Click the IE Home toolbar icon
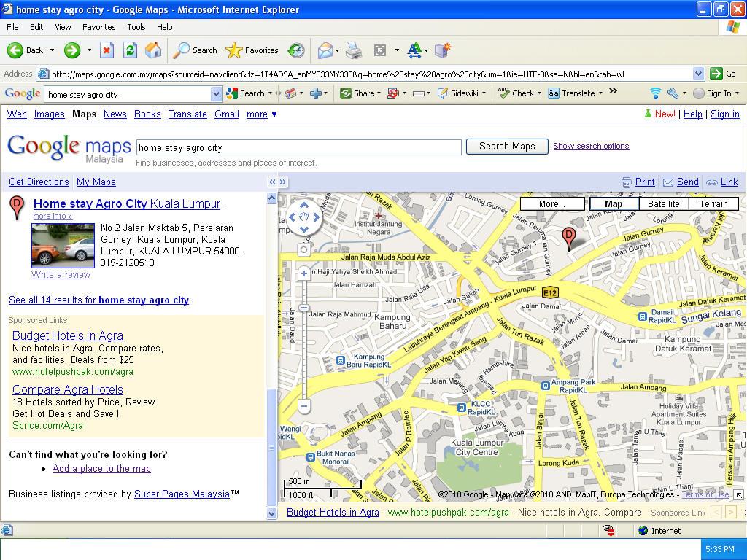747x560 pixels. [153, 50]
